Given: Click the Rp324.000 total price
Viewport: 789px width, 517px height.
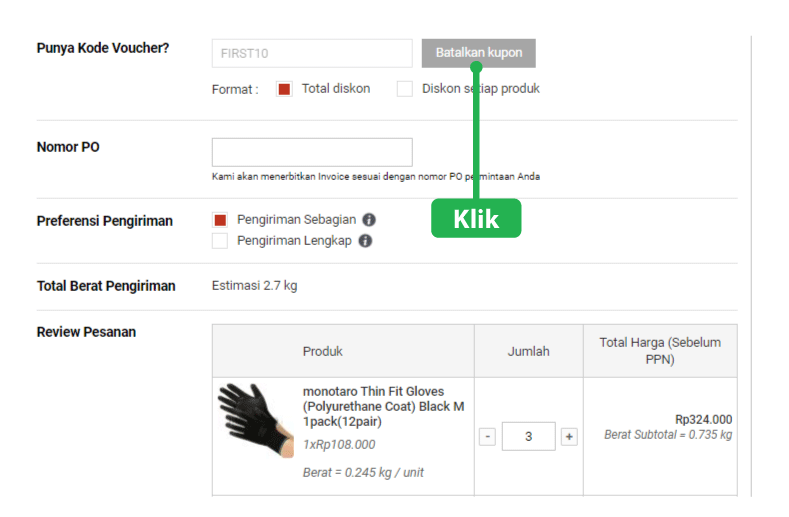Looking at the screenshot, I should tap(703, 420).
